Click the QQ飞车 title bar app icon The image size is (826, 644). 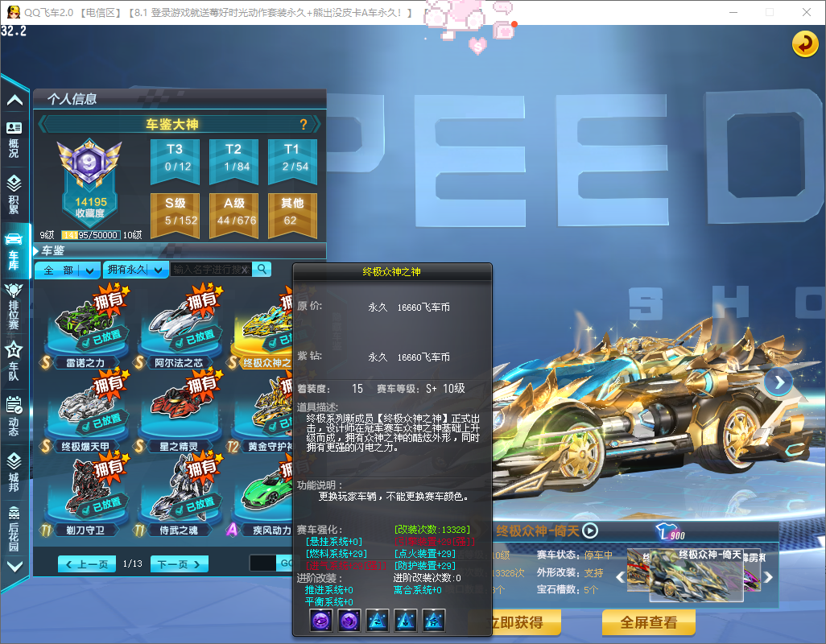point(13,11)
